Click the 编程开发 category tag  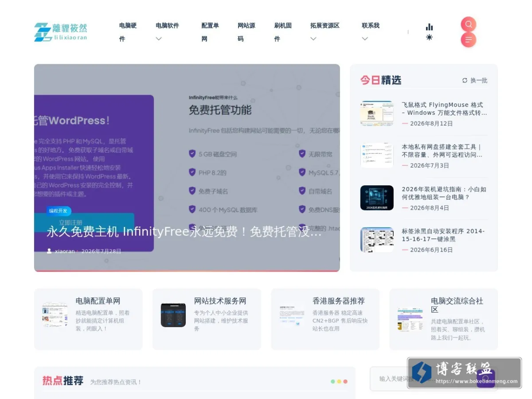pyautogui.click(x=58, y=211)
